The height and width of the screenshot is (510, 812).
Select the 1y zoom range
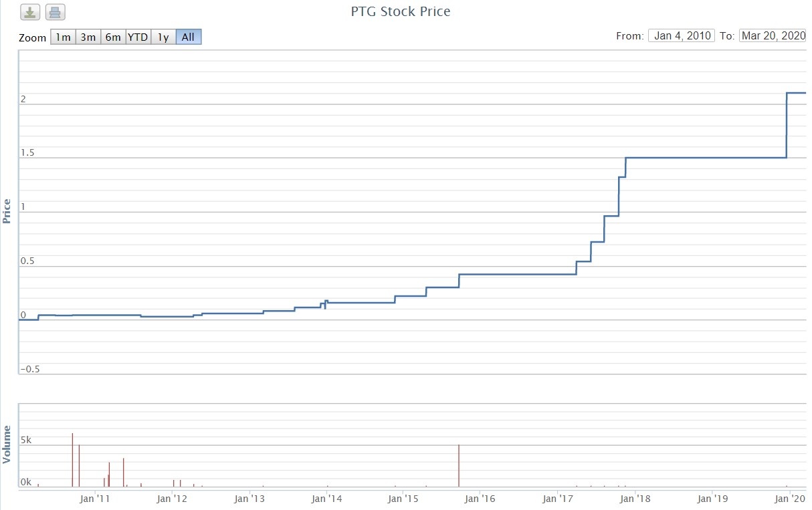163,37
